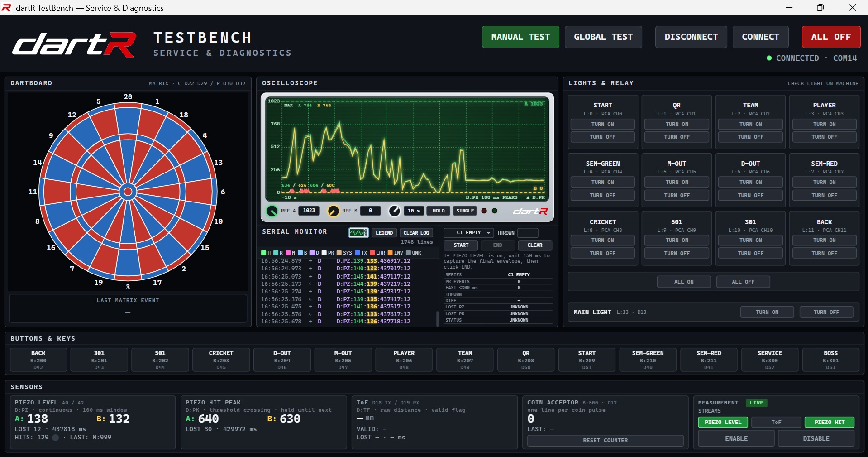868x457 pixels.
Task: Click CLEAR next to the END button
Action: click(x=535, y=245)
